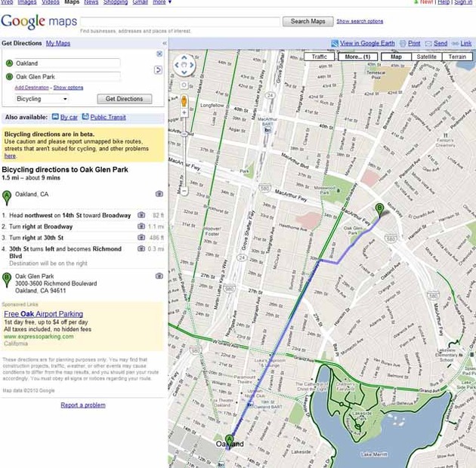476x468 pixels.
Task: Click Show options link under destinations
Action: 68,88
